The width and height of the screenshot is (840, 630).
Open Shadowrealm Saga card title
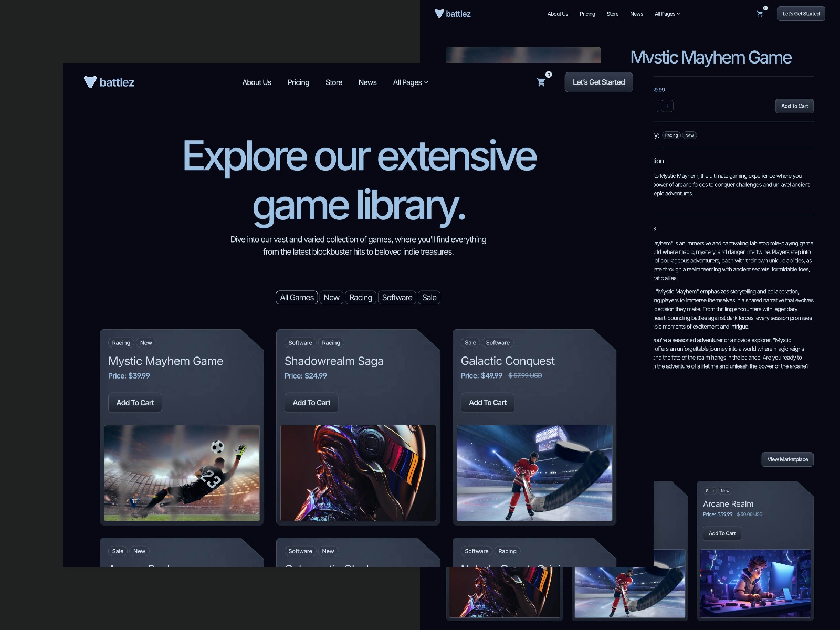click(334, 361)
